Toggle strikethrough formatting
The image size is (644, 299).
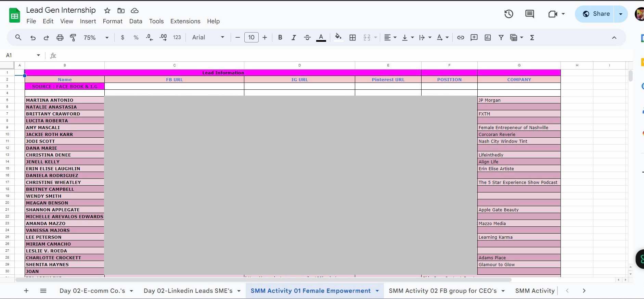[x=307, y=38]
